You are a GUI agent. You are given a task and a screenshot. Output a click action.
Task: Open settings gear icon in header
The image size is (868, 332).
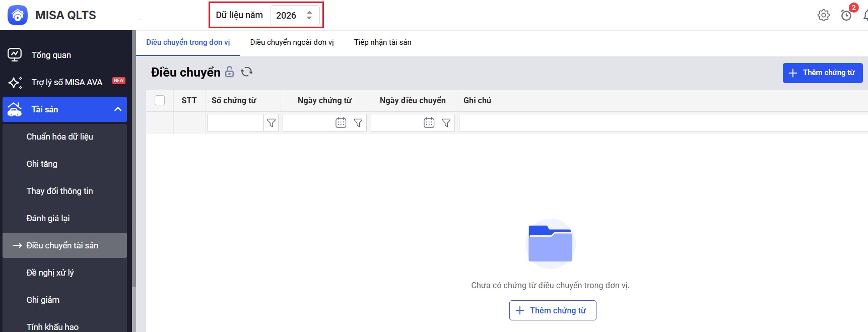(823, 15)
